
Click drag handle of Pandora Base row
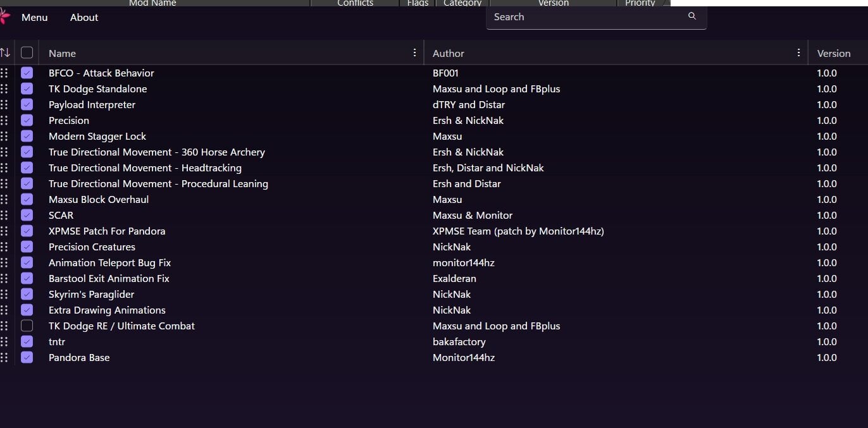(x=4, y=357)
